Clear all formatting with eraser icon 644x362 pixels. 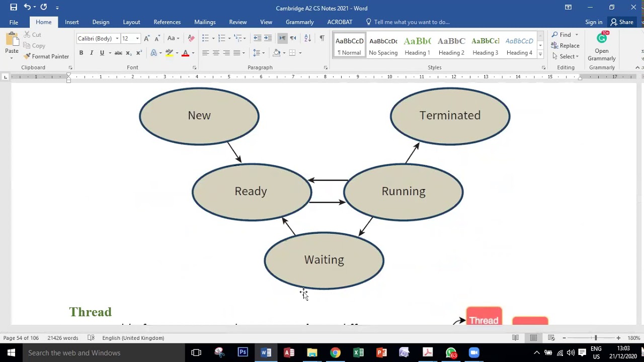click(191, 38)
